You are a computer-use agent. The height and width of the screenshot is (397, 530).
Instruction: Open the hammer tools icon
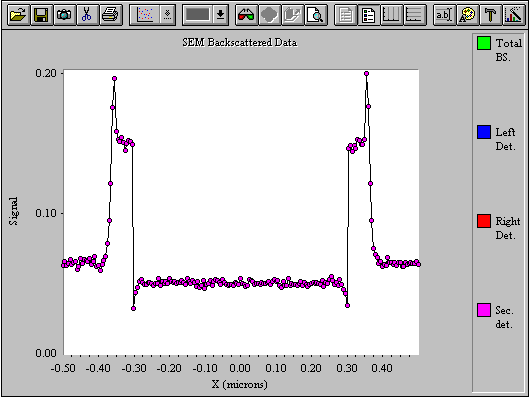(490, 15)
